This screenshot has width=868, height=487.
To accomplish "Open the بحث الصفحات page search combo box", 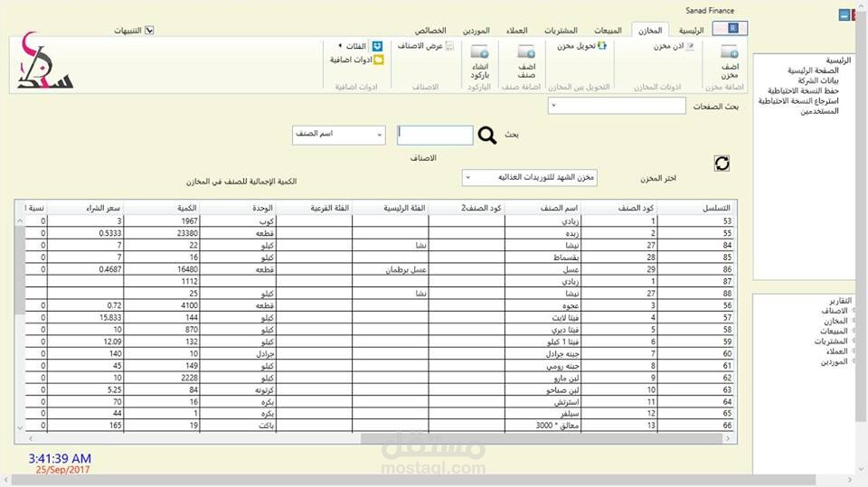I will [617, 105].
